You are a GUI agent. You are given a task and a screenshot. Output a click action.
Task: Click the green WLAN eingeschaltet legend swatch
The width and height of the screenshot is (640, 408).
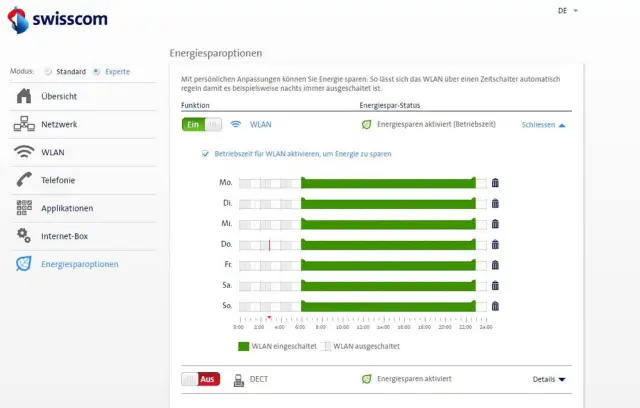tap(243, 346)
